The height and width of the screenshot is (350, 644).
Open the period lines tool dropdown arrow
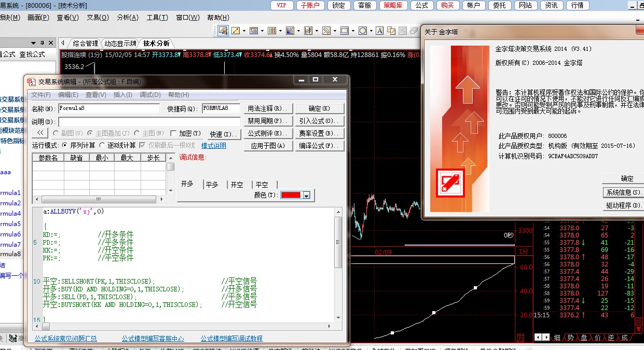280,31
